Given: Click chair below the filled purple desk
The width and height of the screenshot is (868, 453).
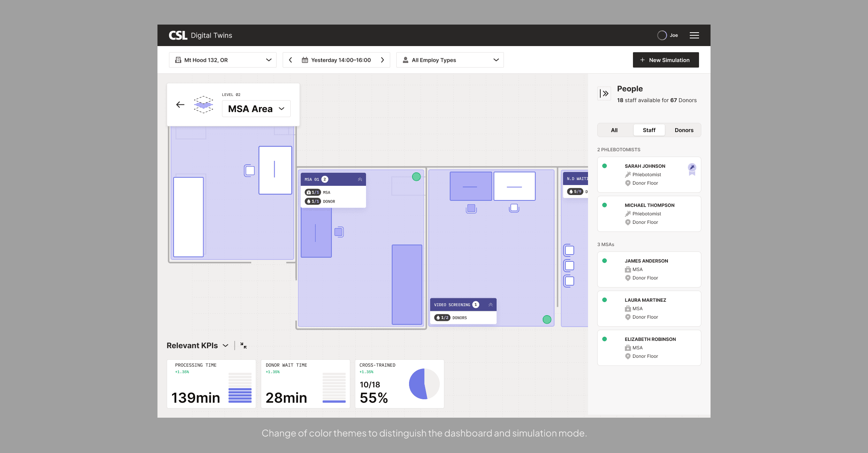Looking at the screenshot, I should click(x=471, y=208).
